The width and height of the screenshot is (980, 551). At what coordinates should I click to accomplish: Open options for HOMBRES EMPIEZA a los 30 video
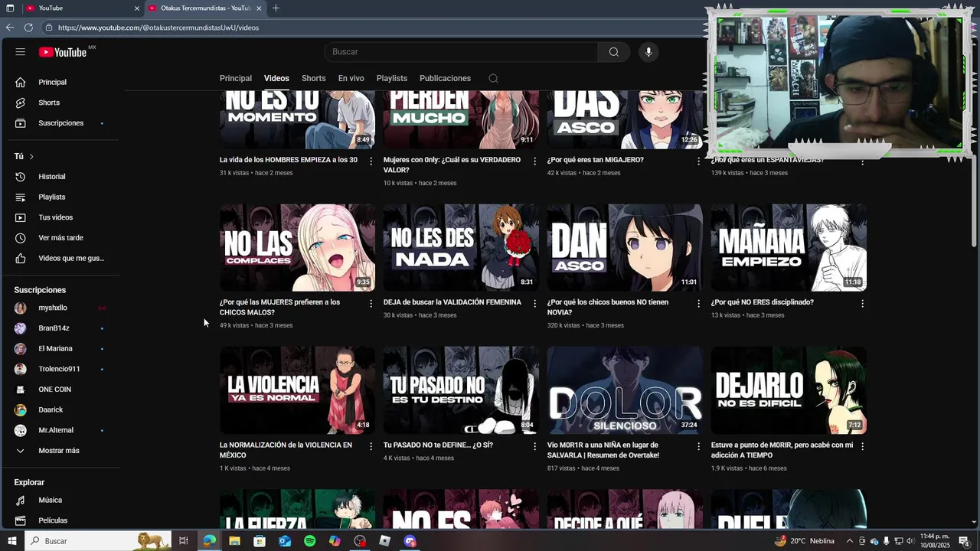371,161
